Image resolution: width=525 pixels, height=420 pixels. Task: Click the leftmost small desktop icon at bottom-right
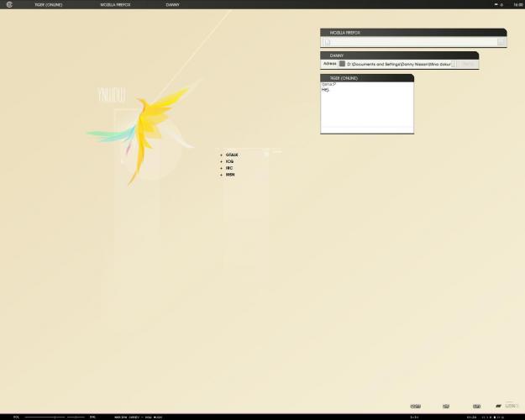(x=415, y=406)
